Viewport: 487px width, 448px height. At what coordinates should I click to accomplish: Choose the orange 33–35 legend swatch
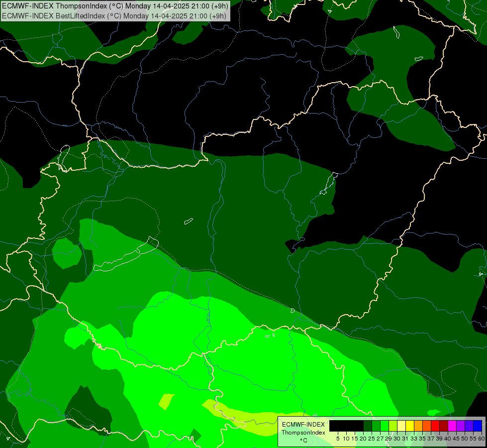tap(418, 426)
